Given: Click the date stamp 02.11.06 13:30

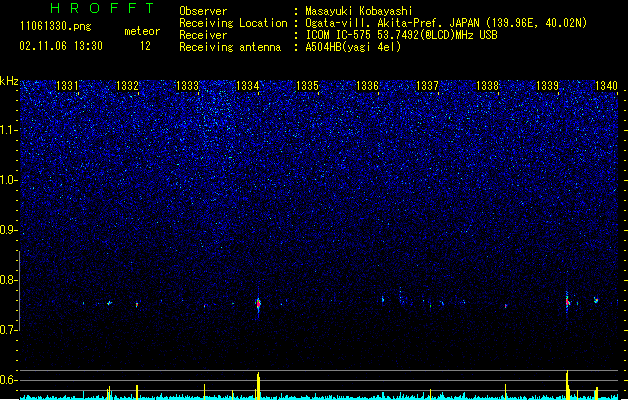Looking at the screenshot, I should [x=61, y=46].
